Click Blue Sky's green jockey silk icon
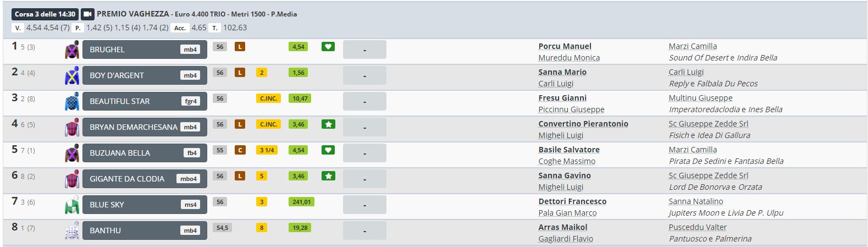The image size is (868, 247). (72, 205)
